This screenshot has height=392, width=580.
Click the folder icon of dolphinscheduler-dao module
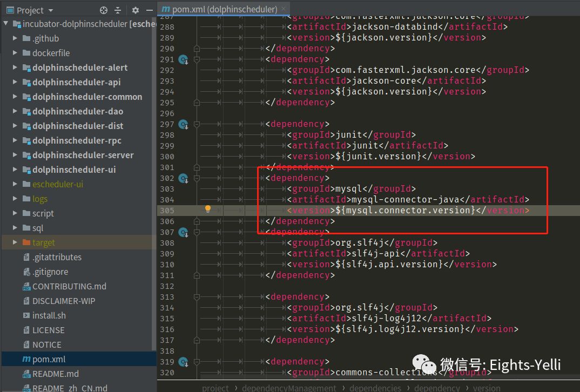(26, 111)
